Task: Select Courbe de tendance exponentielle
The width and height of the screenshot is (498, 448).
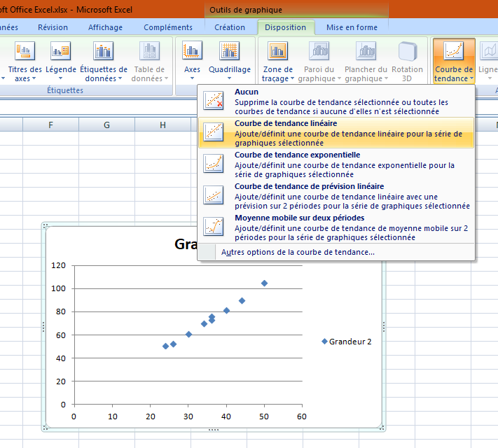Action: [336, 164]
